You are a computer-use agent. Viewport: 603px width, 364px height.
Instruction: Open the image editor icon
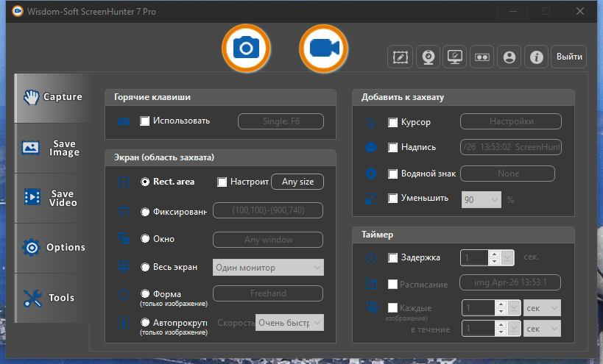tap(400, 57)
